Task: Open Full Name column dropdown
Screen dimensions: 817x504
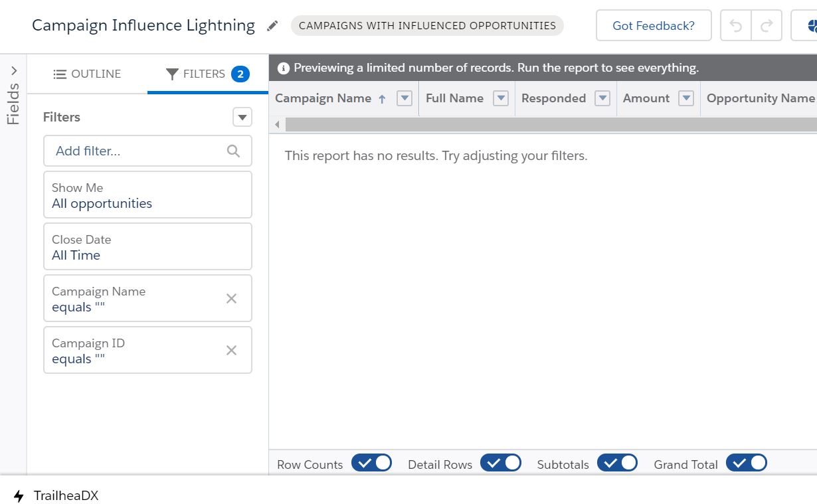Action: click(501, 98)
